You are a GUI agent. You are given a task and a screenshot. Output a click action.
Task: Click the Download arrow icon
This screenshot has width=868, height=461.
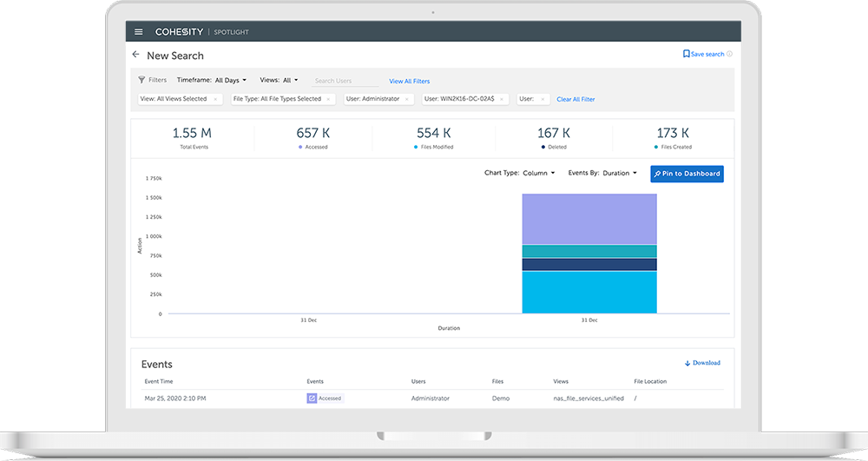coord(687,363)
